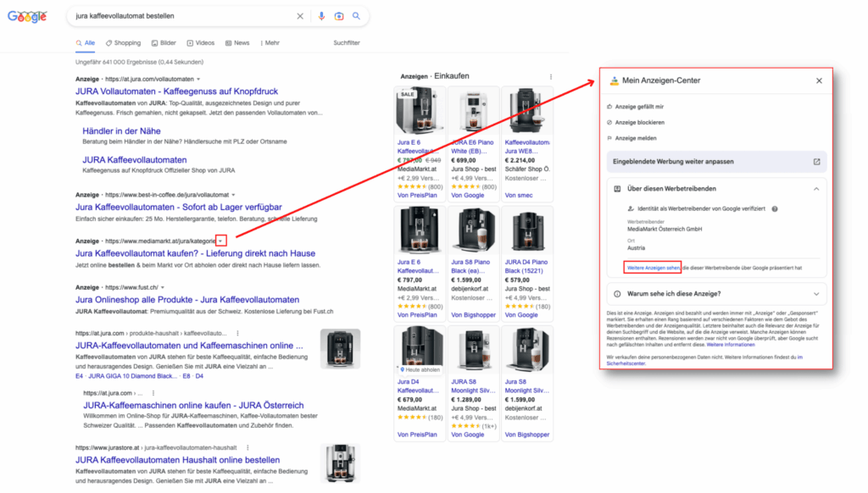The width and height of the screenshot is (868, 493).
Task: Open the three-dot menu above shopping ads
Action: click(550, 76)
